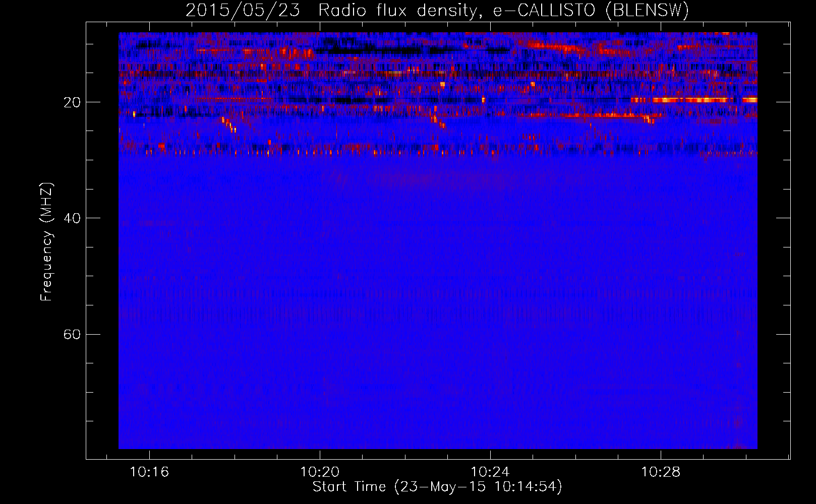Click the '10:20' time tick label
This screenshot has width=816, height=504.
click(320, 472)
